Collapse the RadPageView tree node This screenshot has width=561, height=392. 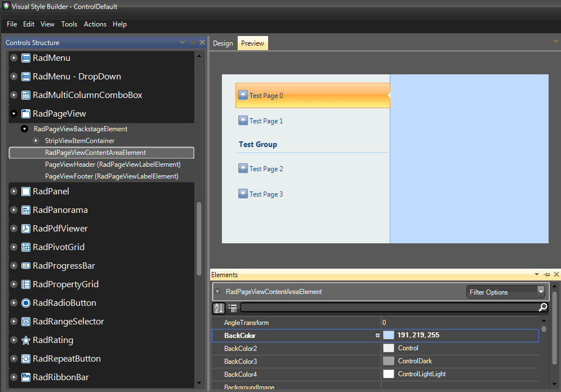pyautogui.click(x=13, y=113)
